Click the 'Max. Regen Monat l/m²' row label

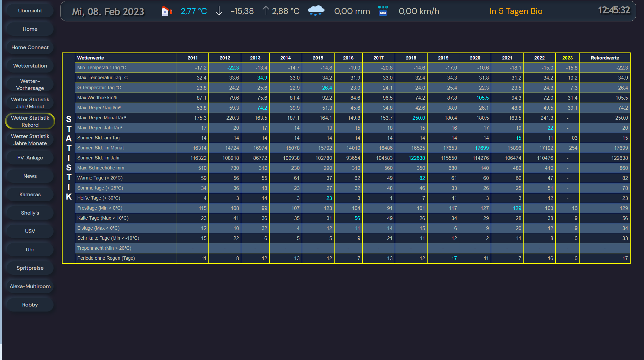coord(102,118)
